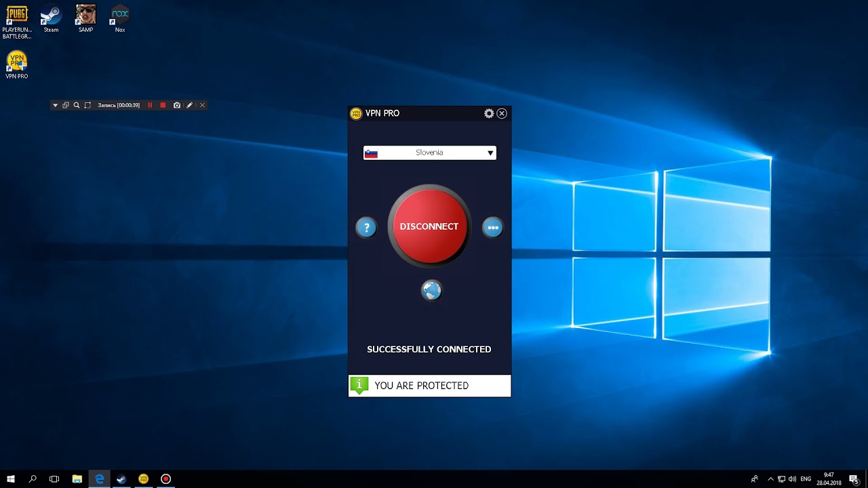Image resolution: width=868 pixels, height=488 pixels.
Task: Click the screen recorder taskbar icon
Action: (165, 479)
